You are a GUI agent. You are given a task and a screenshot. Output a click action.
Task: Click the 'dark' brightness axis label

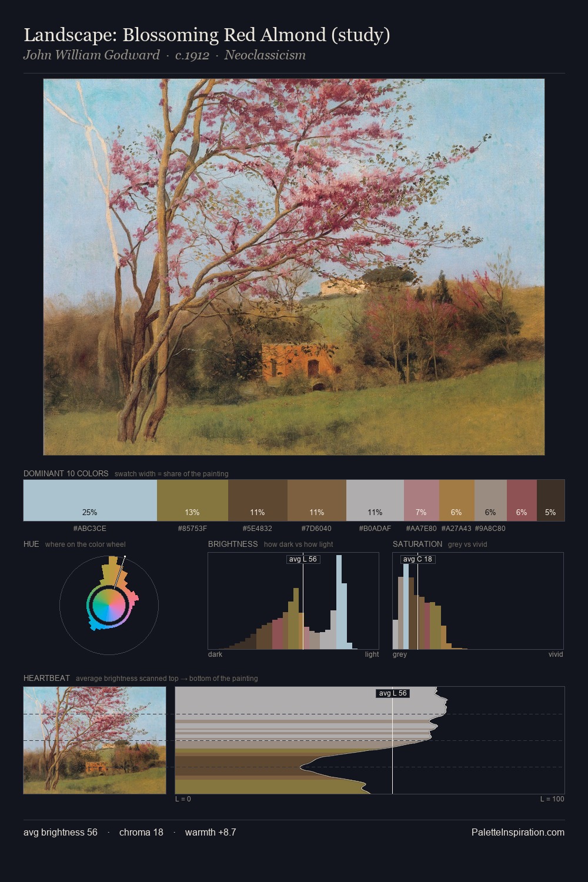(215, 654)
